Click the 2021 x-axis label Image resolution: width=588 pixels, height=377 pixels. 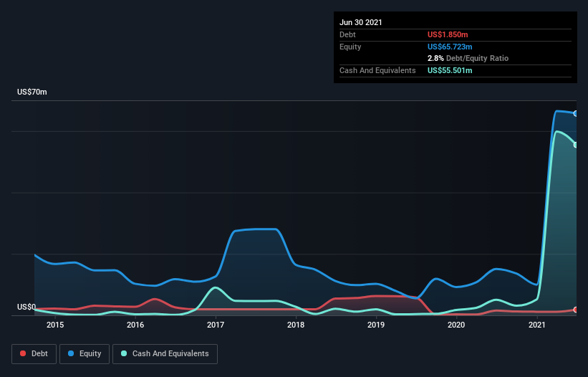(x=537, y=325)
